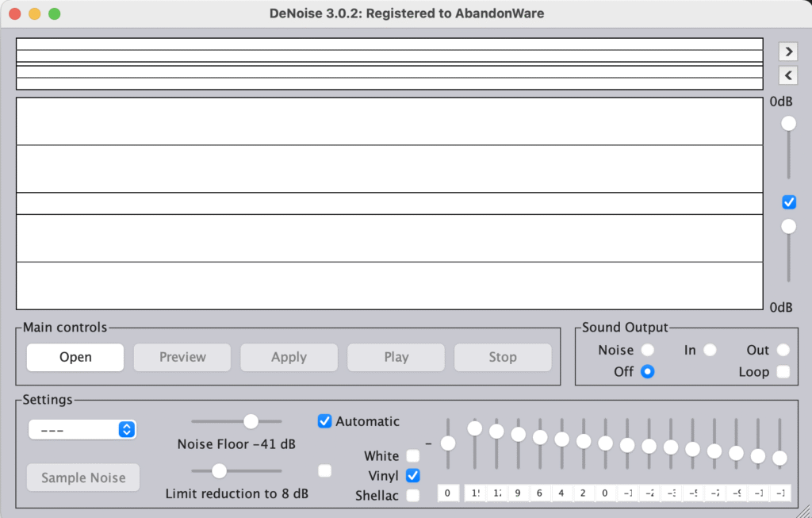The height and width of the screenshot is (518, 812).
Task: Click the EQ value field showing -9
Action: point(736,493)
